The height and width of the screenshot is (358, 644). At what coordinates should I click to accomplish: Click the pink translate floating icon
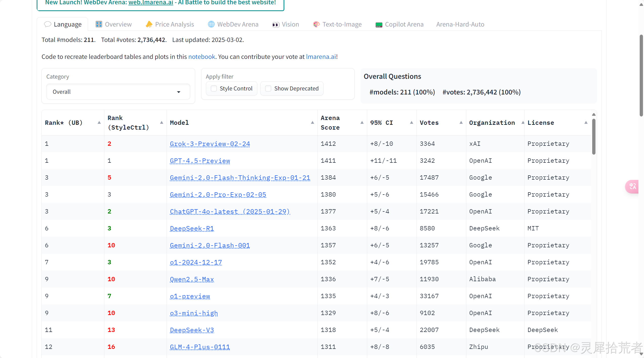tap(633, 186)
